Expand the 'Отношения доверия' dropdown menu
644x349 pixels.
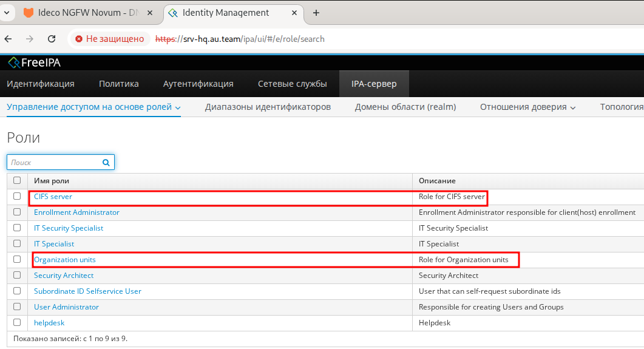tap(527, 107)
